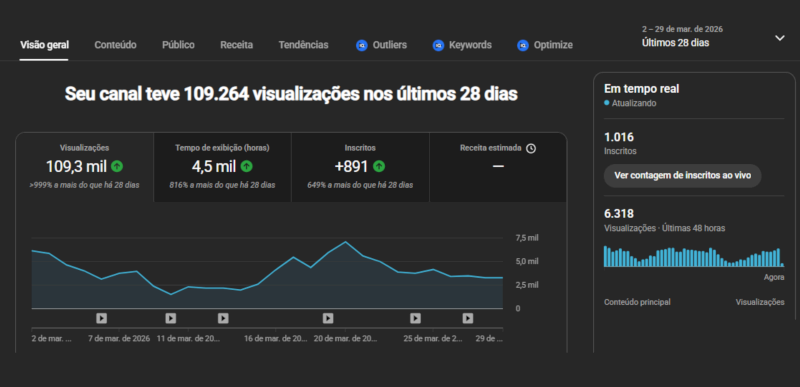Click the blue Outliers extension icon

[x=362, y=45]
